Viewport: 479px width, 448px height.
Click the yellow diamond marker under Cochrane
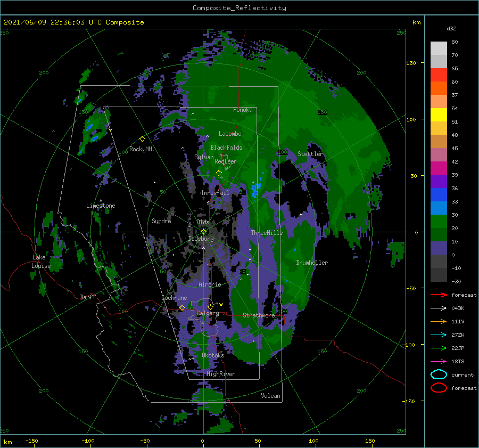pos(182,307)
